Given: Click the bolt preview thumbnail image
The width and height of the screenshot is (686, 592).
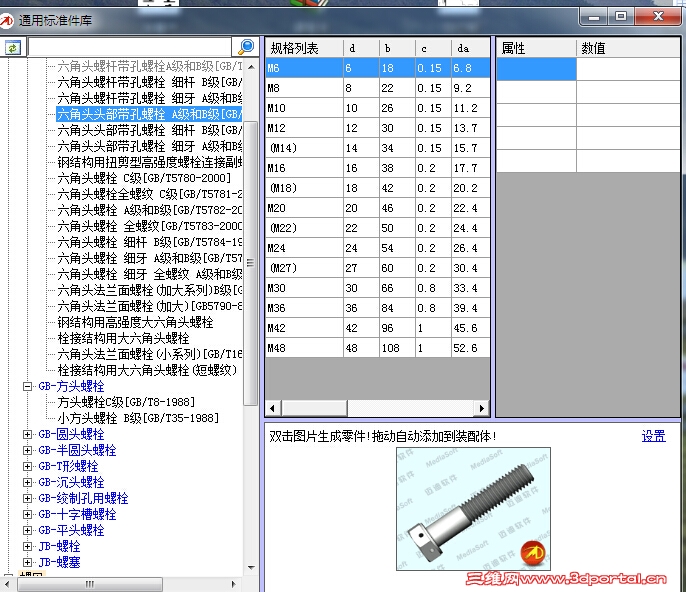Looking at the screenshot, I should pyautogui.click(x=473, y=508).
